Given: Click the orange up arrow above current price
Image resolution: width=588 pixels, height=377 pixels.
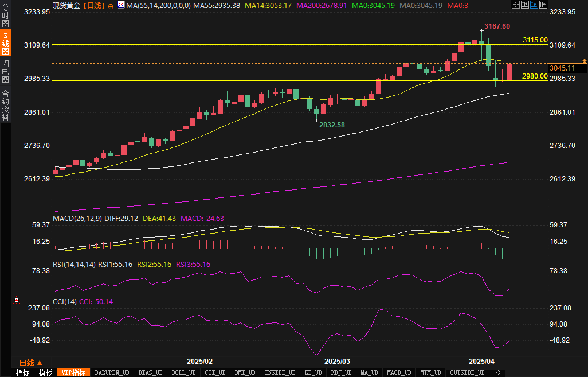Looking at the screenshot, I should (x=585, y=61).
